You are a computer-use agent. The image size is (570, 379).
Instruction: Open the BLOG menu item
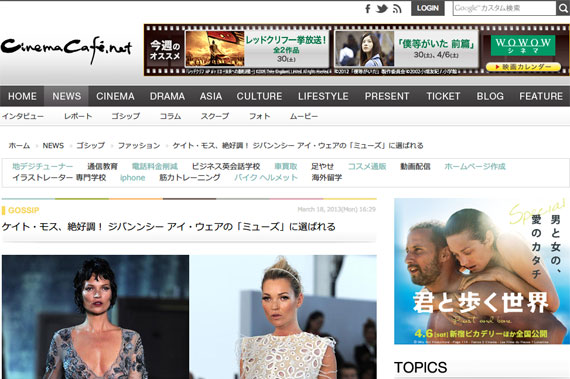[490, 96]
